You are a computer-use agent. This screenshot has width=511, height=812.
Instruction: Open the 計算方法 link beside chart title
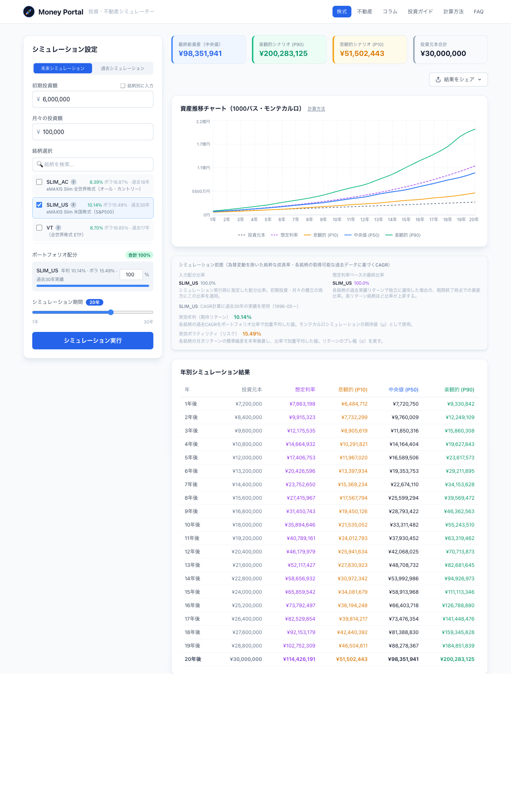pyautogui.click(x=316, y=109)
